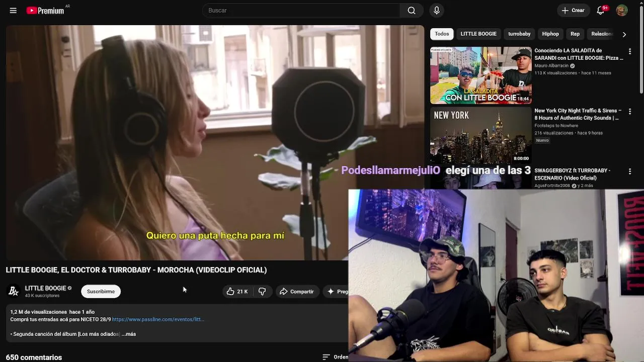The image size is (644, 362).
Task: Open the notifications bell
Action: pyautogui.click(x=600, y=11)
